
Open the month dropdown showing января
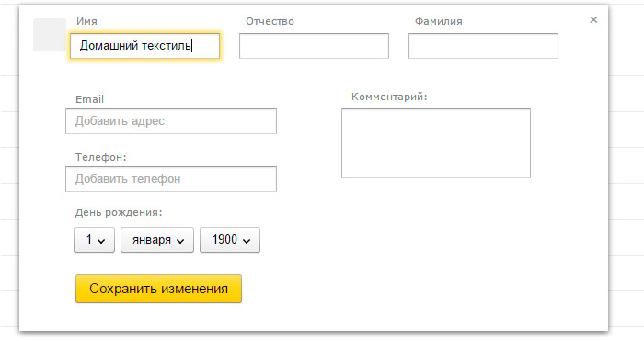pyautogui.click(x=157, y=240)
